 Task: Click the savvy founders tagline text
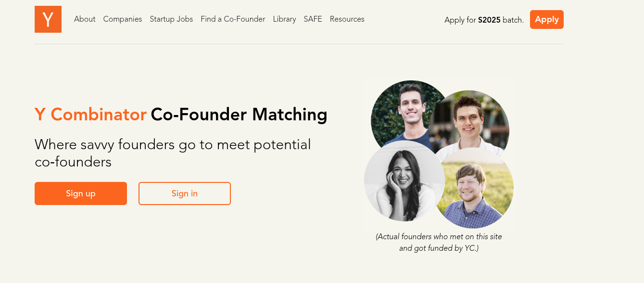(173, 153)
